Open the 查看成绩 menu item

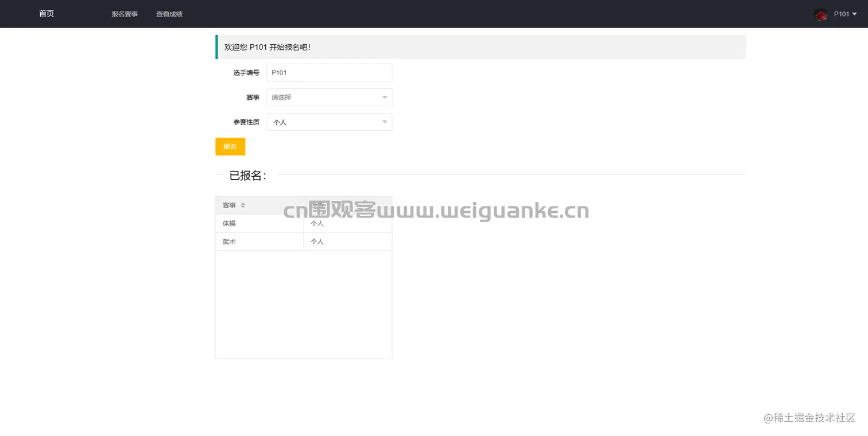click(169, 14)
